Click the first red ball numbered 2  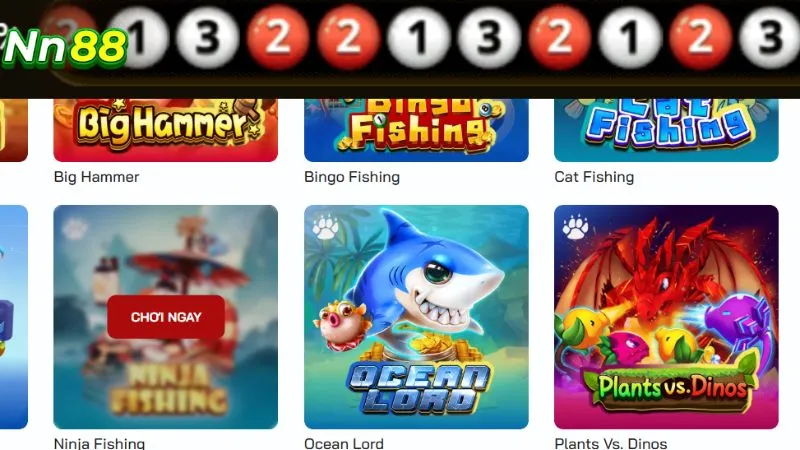[x=278, y=37]
